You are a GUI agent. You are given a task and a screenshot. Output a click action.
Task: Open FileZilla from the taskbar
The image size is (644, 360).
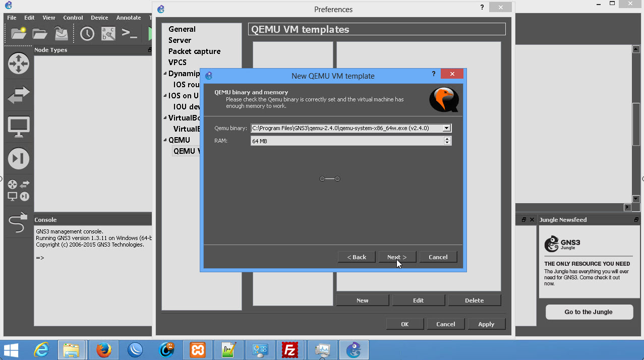pos(290,349)
